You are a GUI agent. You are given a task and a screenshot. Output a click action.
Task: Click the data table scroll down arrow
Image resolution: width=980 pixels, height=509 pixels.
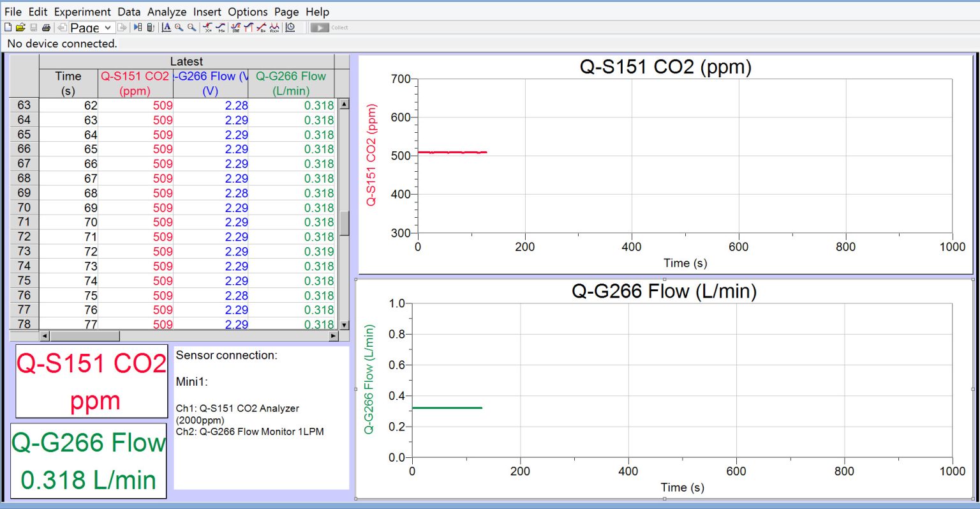coord(345,324)
